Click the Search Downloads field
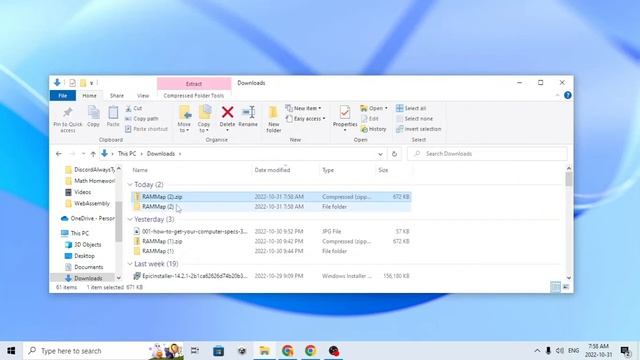The height and width of the screenshot is (360, 640). click(x=487, y=154)
